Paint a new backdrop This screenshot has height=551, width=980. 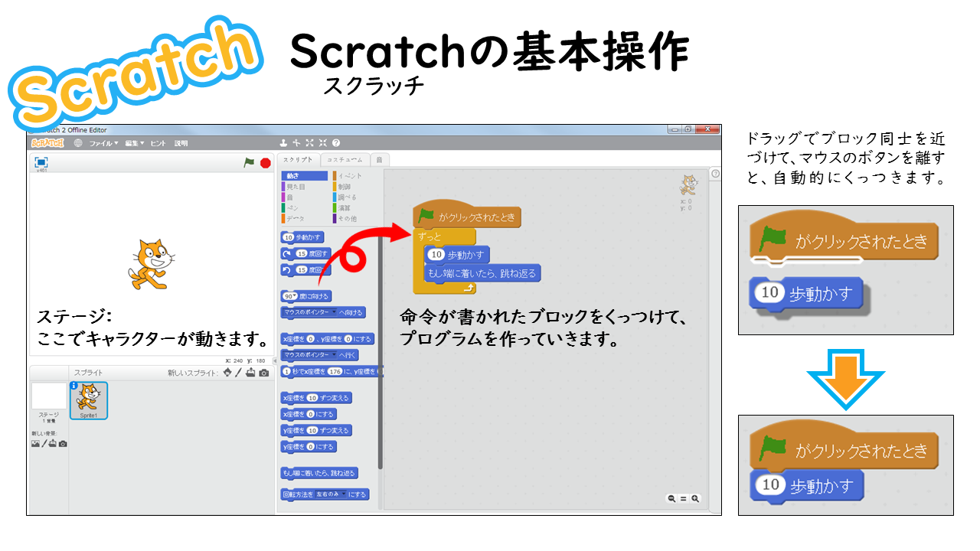coord(44,444)
